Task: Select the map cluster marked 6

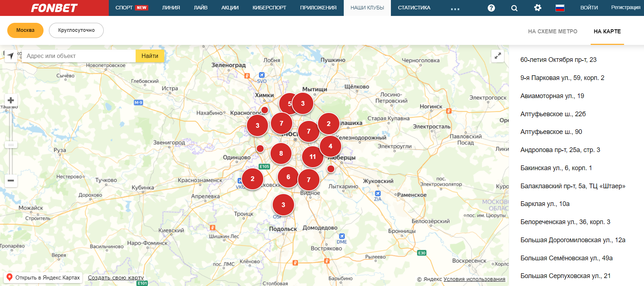Action: pos(288,177)
